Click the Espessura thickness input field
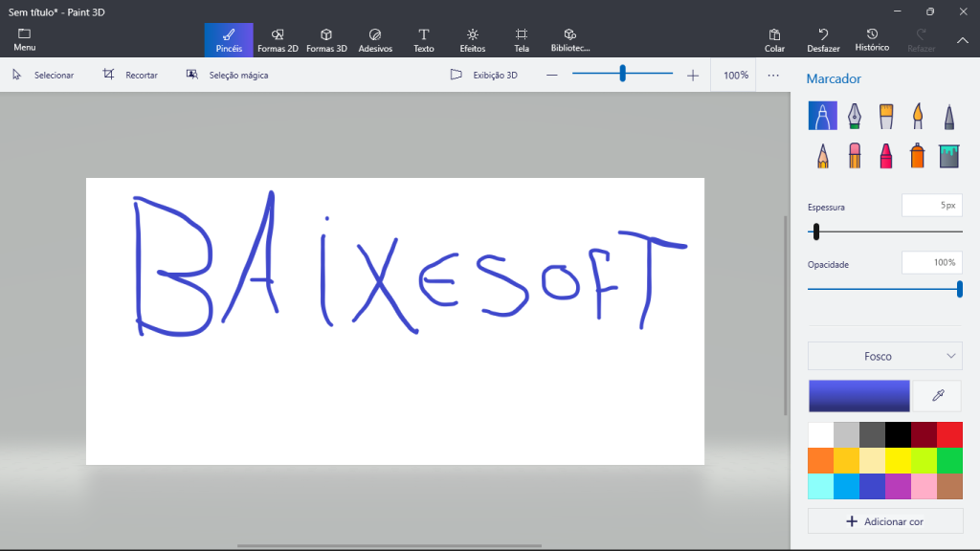Viewport: 980px width, 551px height. coord(931,205)
